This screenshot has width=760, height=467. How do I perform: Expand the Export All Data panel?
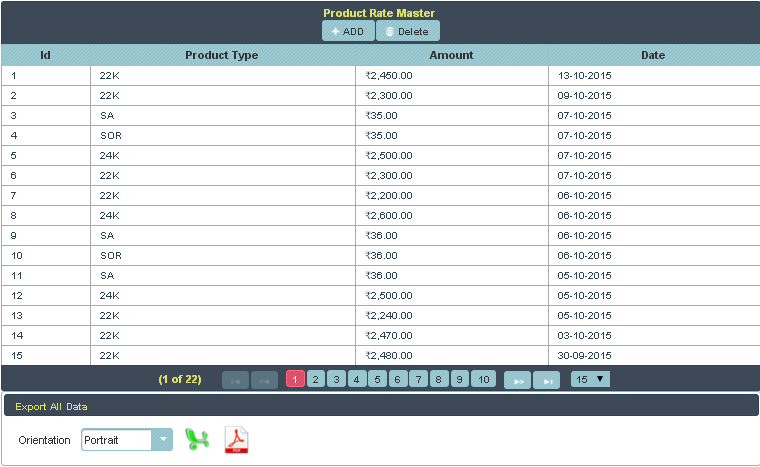51,407
